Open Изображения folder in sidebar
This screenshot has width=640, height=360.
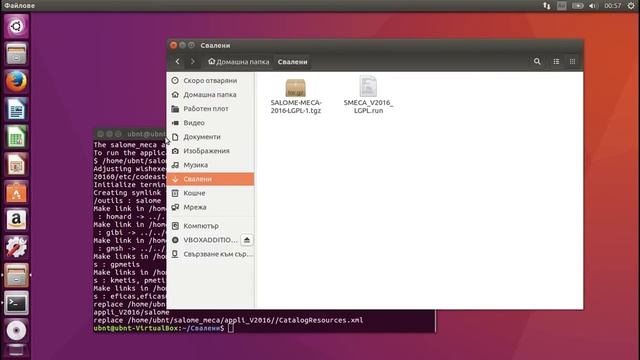(210, 151)
